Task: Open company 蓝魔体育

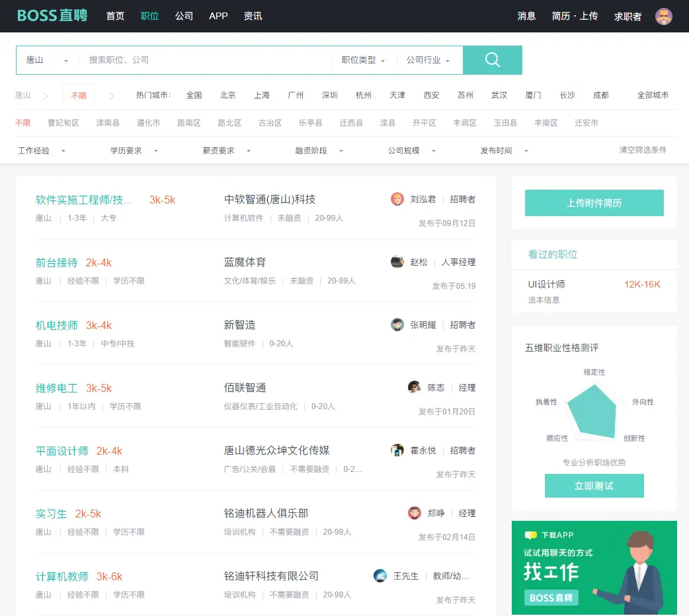Action: tap(245, 262)
